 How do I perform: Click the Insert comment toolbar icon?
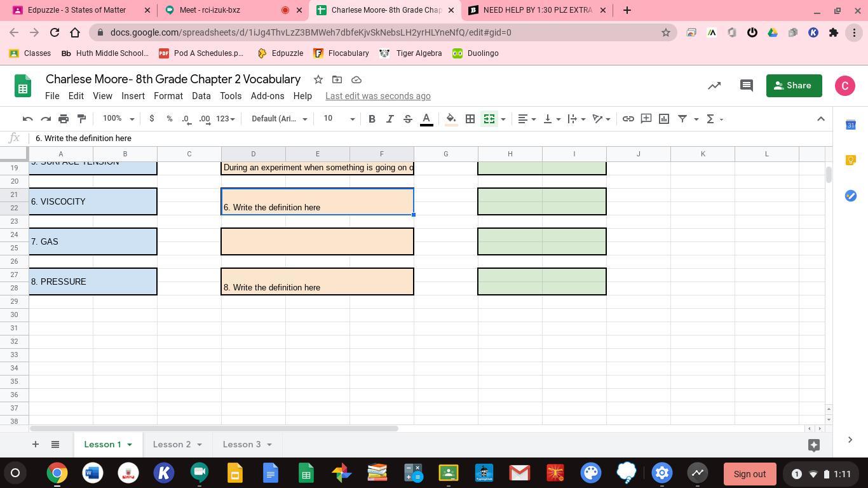click(646, 119)
